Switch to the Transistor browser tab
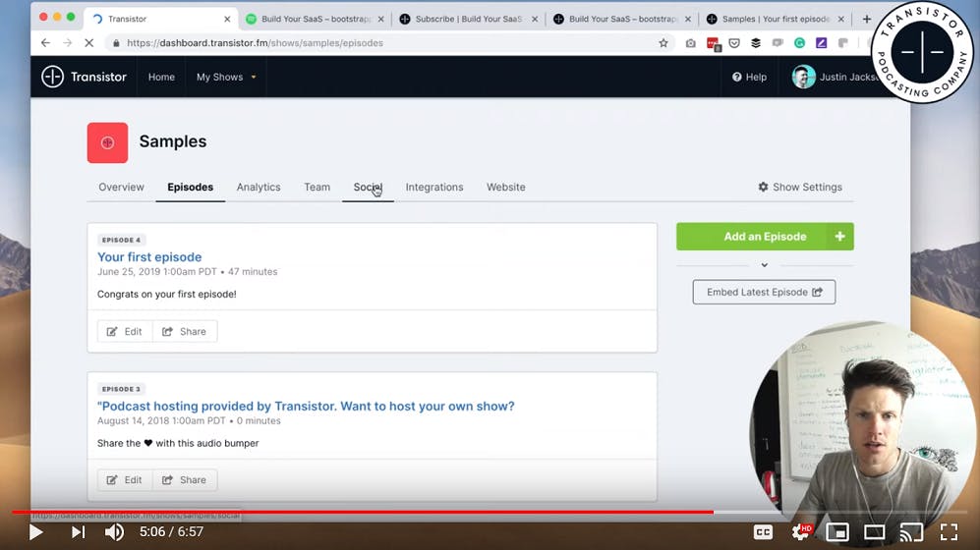The image size is (980, 550). tap(160, 19)
